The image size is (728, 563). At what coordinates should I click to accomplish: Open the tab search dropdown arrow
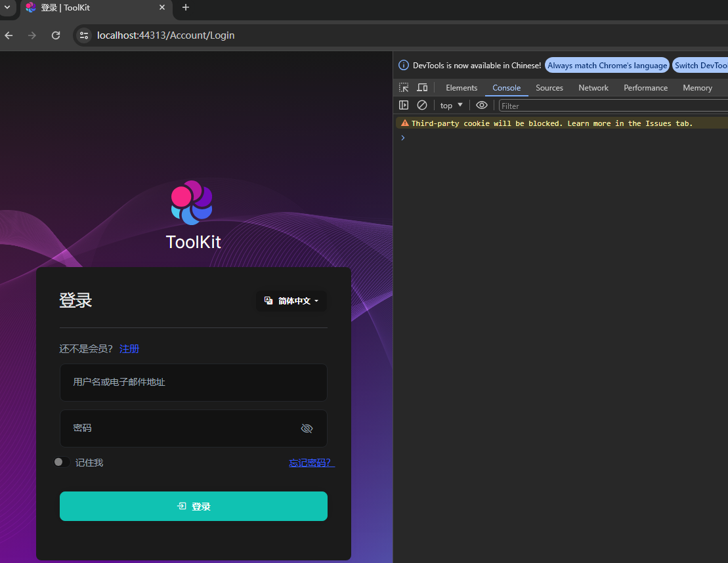(7, 7)
